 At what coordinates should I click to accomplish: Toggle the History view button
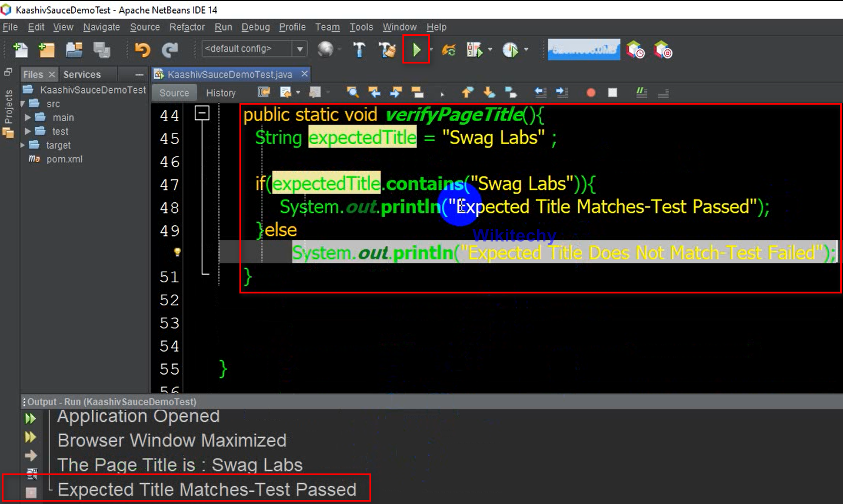tap(221, 93)
